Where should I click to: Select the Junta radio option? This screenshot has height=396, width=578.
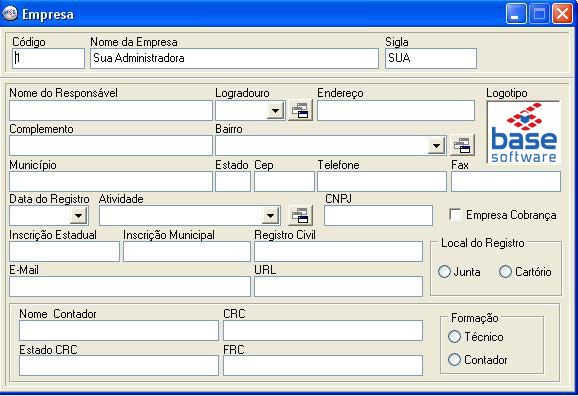[x=444, y=272]
